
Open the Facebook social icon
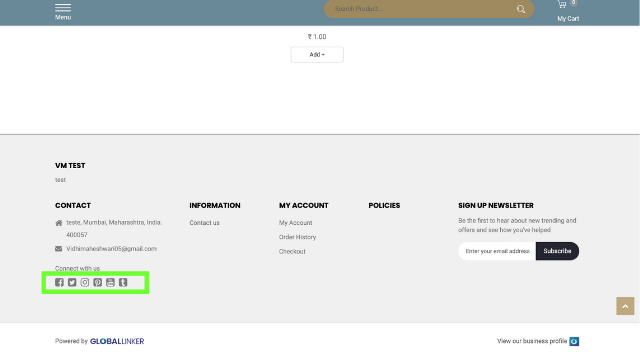(59, 282)
